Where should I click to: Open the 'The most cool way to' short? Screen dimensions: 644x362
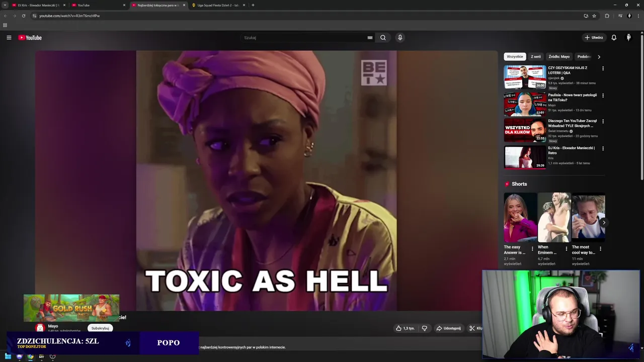pos(588,218)
